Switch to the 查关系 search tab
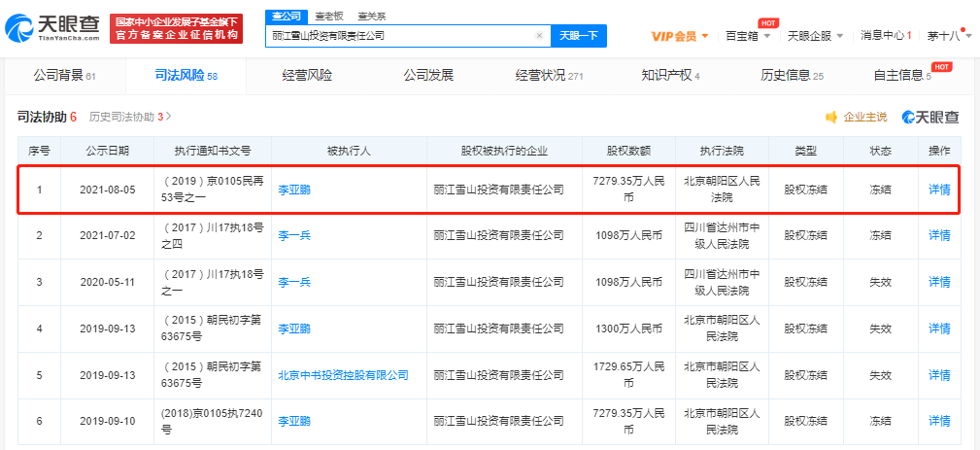 pos(372,17)
